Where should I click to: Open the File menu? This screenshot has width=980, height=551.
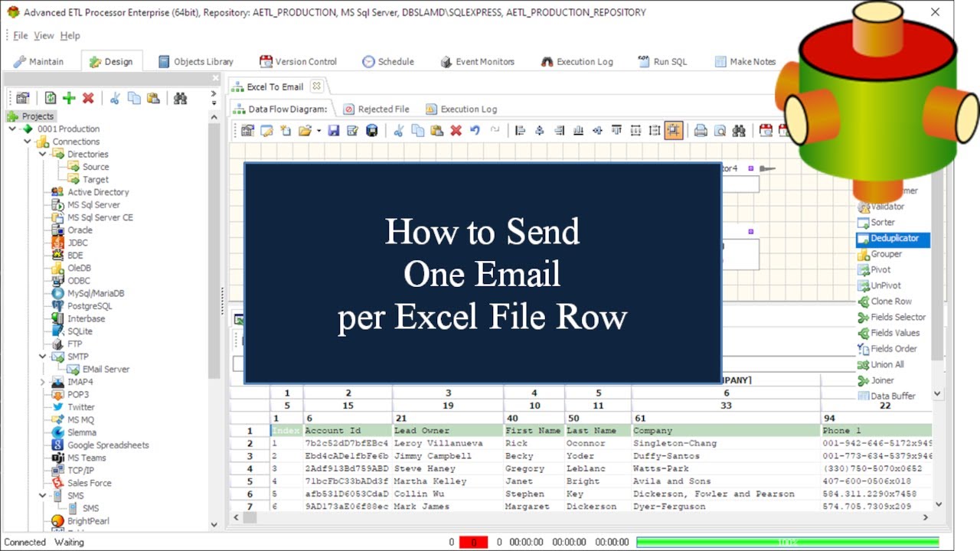tap(21, 35)
